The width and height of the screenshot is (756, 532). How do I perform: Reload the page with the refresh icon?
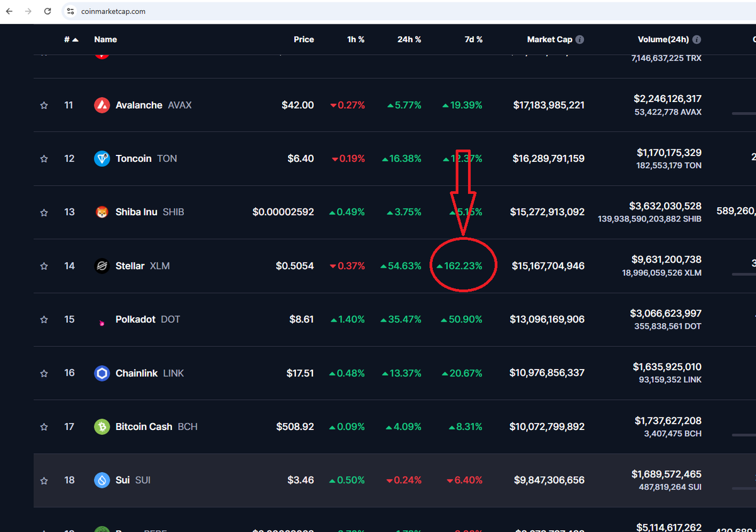point(48,11)
